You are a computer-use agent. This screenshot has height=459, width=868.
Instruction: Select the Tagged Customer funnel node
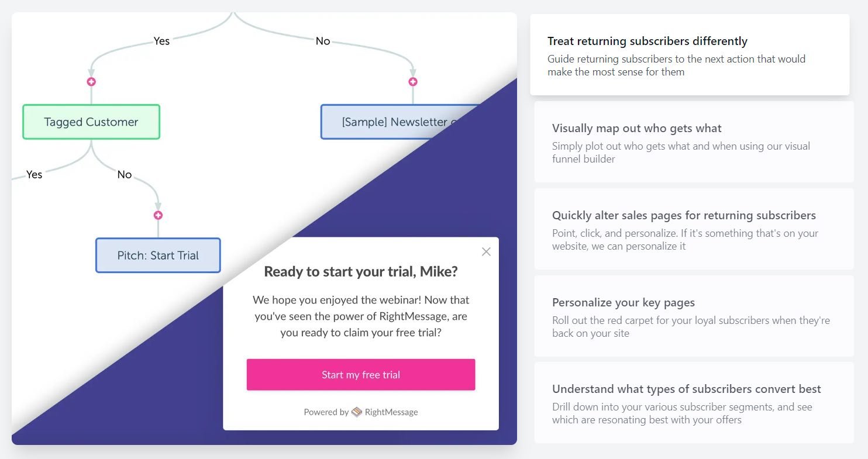point(91,122)
